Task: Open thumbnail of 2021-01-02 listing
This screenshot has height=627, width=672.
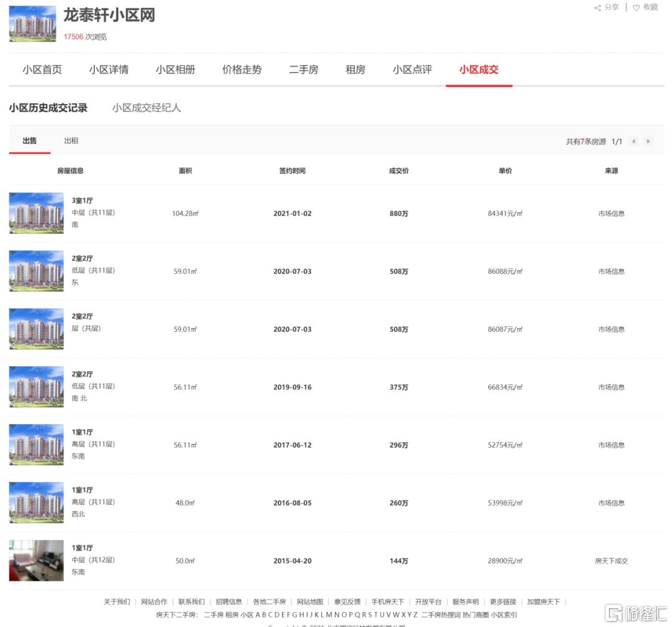Action: coord(36,213)
